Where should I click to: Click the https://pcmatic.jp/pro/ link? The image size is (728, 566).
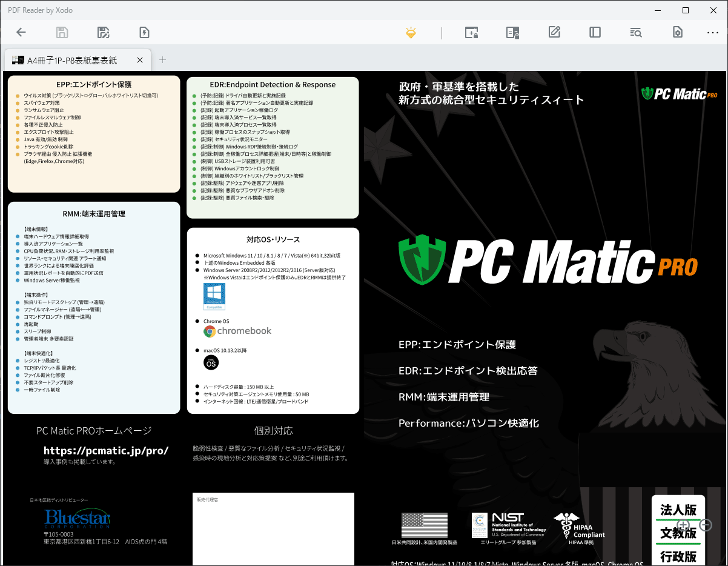pos(106,451)
